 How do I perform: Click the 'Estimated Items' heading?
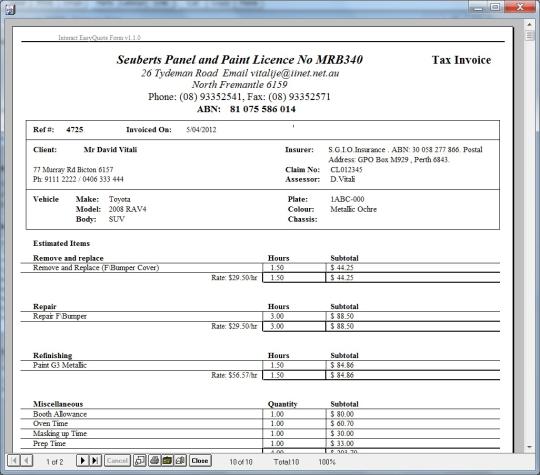(x=61, y=243)
